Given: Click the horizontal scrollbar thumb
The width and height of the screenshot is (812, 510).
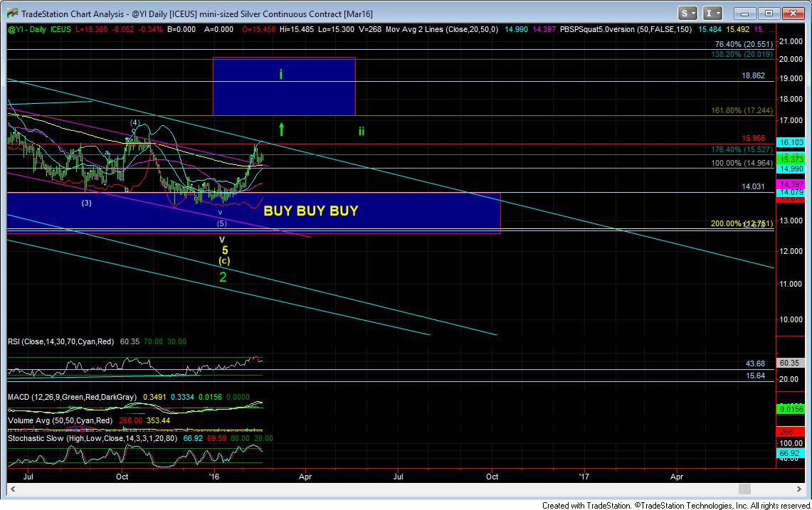Looking at the screenshot, I should click(744, 489).
